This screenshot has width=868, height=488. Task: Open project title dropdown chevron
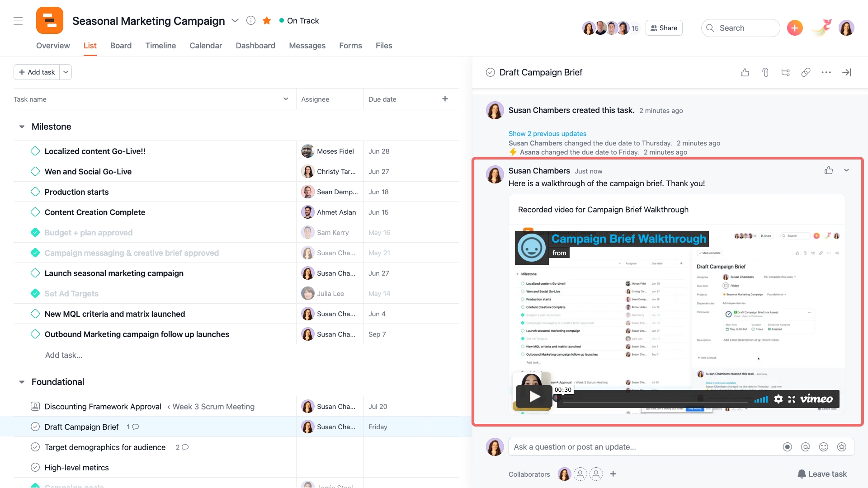click(x=235, y=21)
